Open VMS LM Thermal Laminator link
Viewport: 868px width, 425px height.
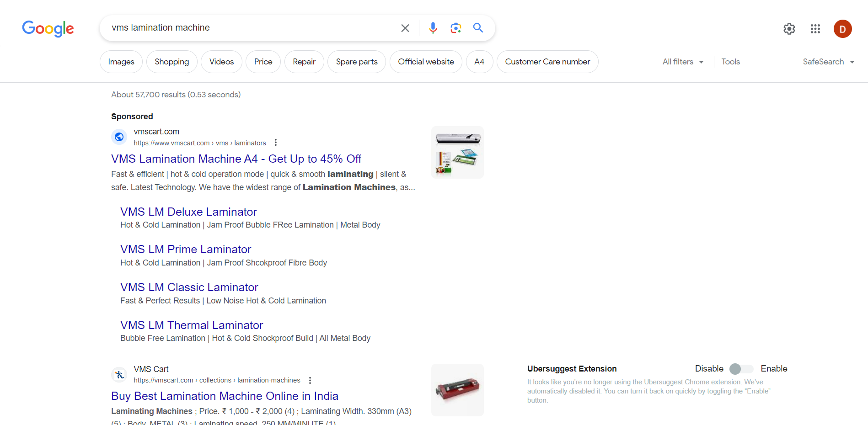click(192, 325)
